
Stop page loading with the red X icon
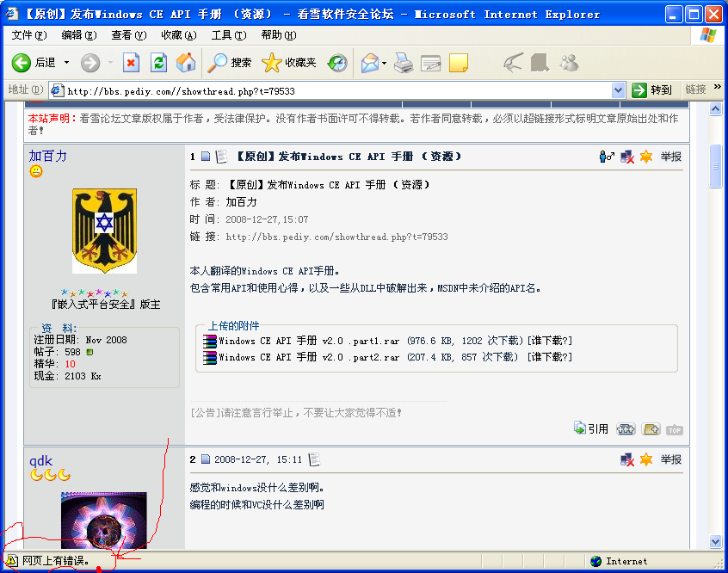(x=131, y=63)
